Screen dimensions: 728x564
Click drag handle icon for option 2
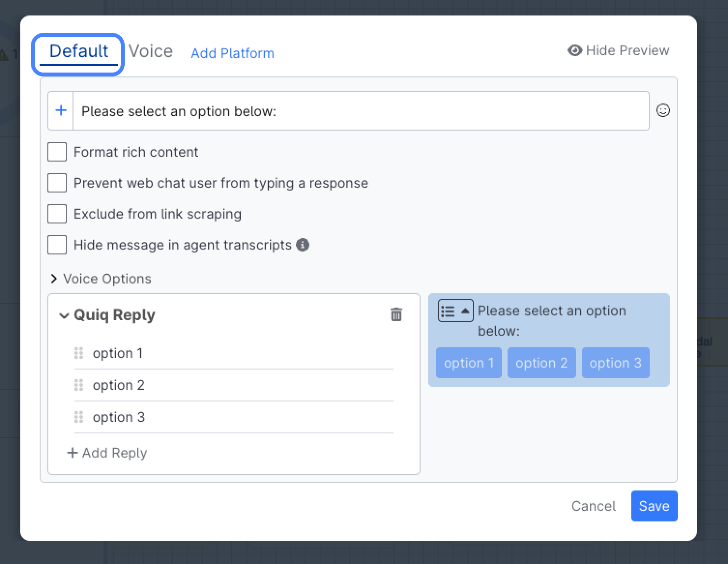pyautogui.click(x=79, y=386)
